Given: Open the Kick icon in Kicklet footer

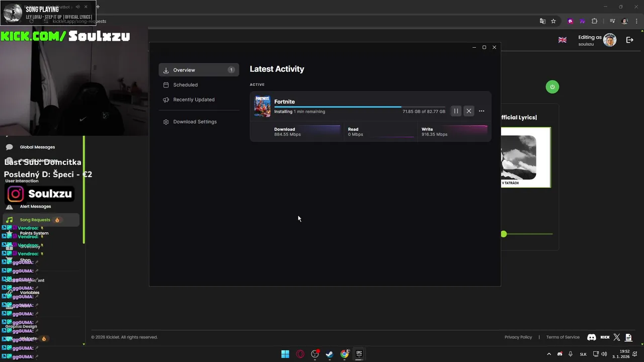Looking at the screenshot, I should (605, 337).
